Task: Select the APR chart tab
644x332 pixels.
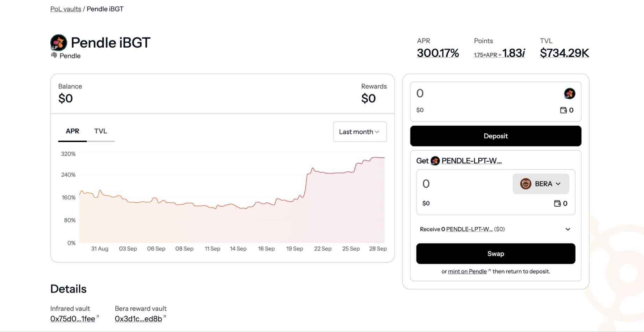Action: (x=72, y=131)
